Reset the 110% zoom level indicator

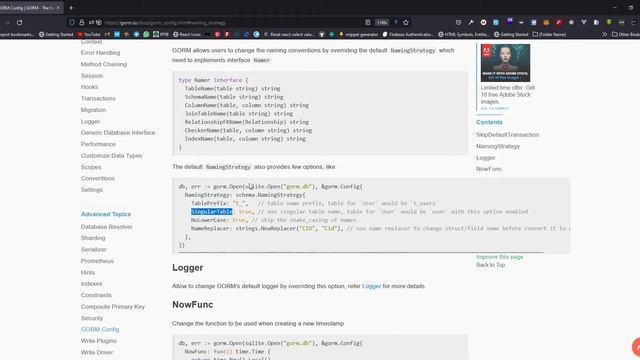[x=382, y=22]
